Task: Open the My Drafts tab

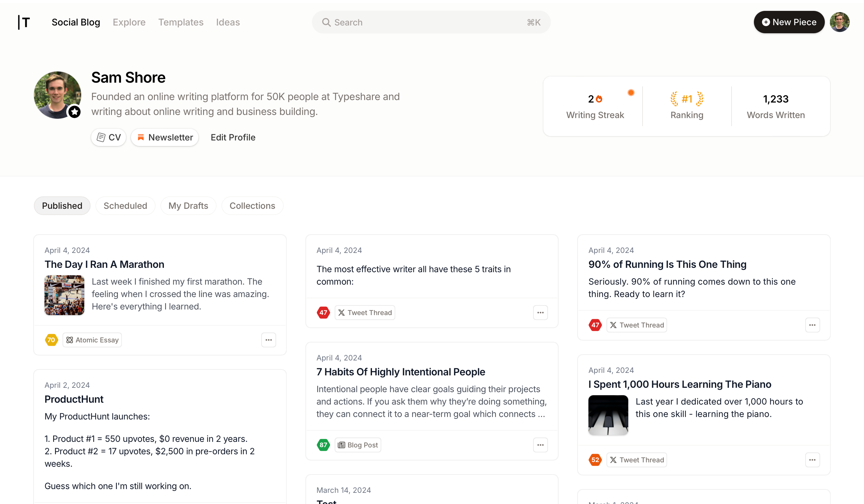Action: tap(188, 206)
